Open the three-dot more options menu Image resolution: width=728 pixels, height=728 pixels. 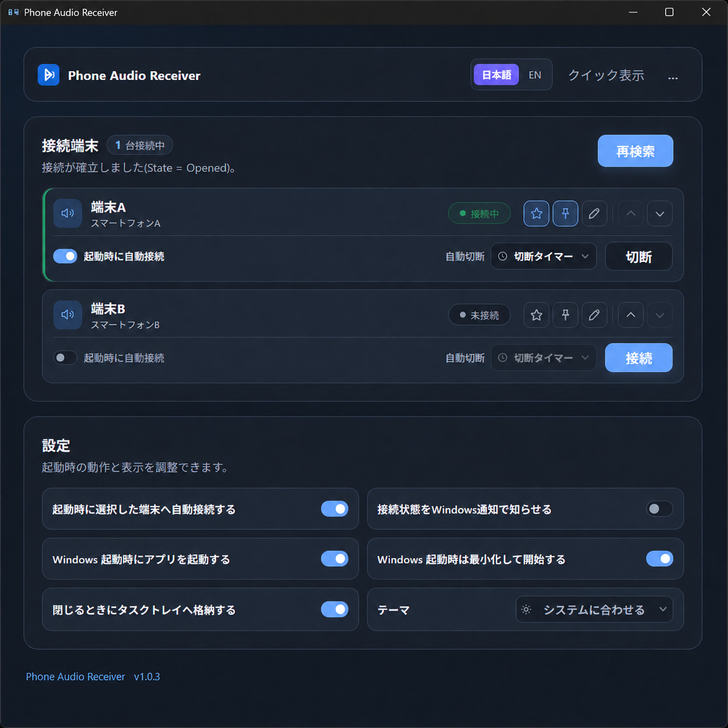673,76
